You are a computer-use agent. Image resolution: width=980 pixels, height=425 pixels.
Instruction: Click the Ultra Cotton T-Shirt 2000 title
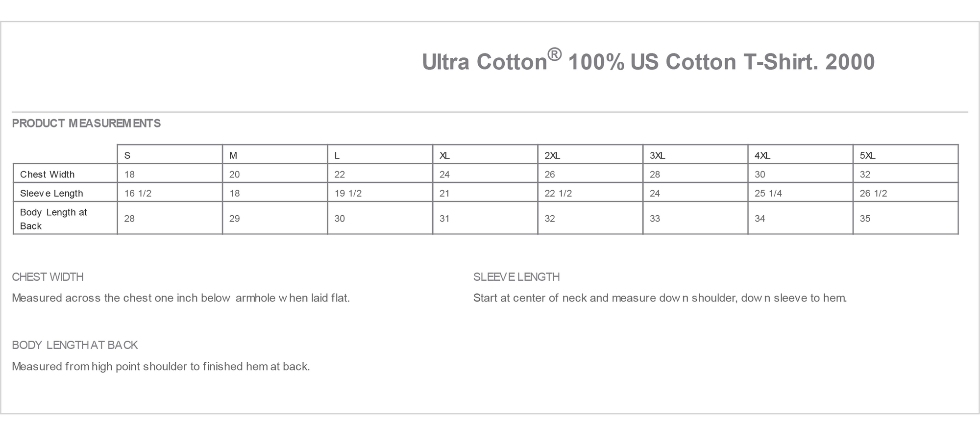[648, 62]
